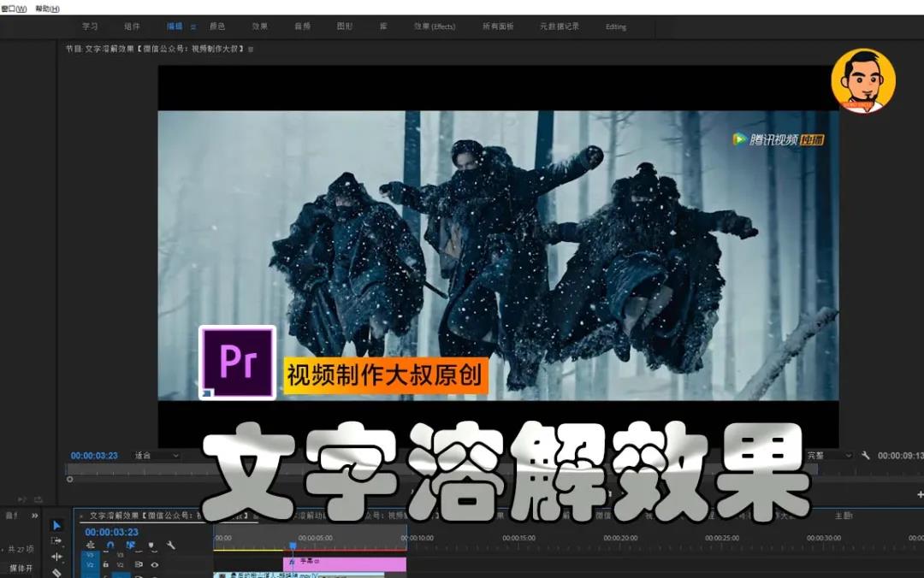This screenshot has width=924, height=578.
Task: Open the button editor plus icon
Action: pyautogui.click(x=920, y=495)
